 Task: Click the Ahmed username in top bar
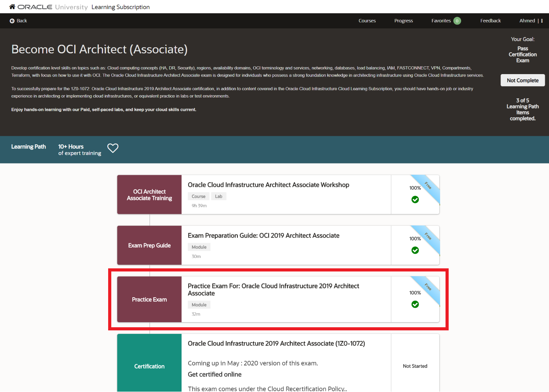[x=527, y=21]
